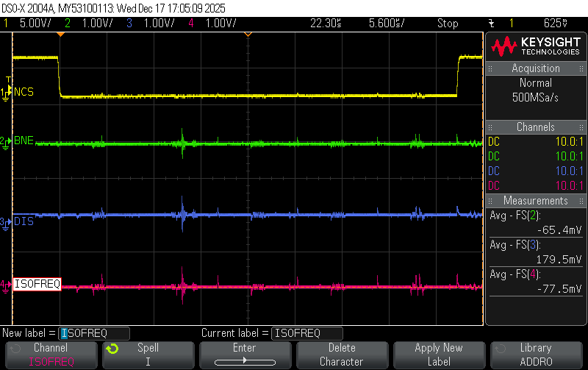Click the DIS channel label
The height and width of the screenshot is (370, 588).
click(x=24, y=221)
